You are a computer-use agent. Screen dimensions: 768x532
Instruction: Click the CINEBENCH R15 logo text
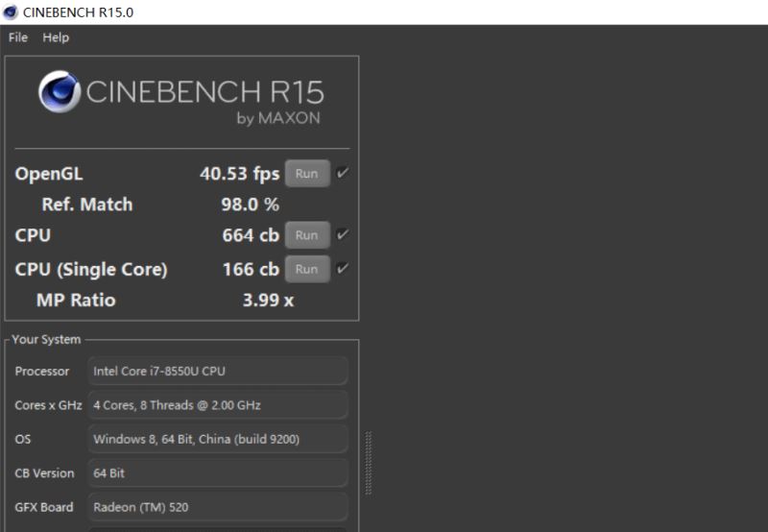pyautogui.click(x=204, y=92)
